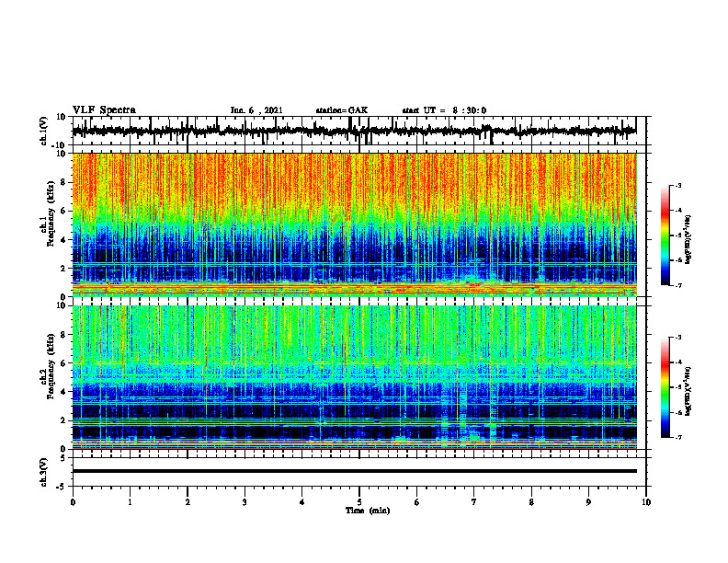Click the time axis tick label "3"
This screenshot has width=728, height=563.
245,502
